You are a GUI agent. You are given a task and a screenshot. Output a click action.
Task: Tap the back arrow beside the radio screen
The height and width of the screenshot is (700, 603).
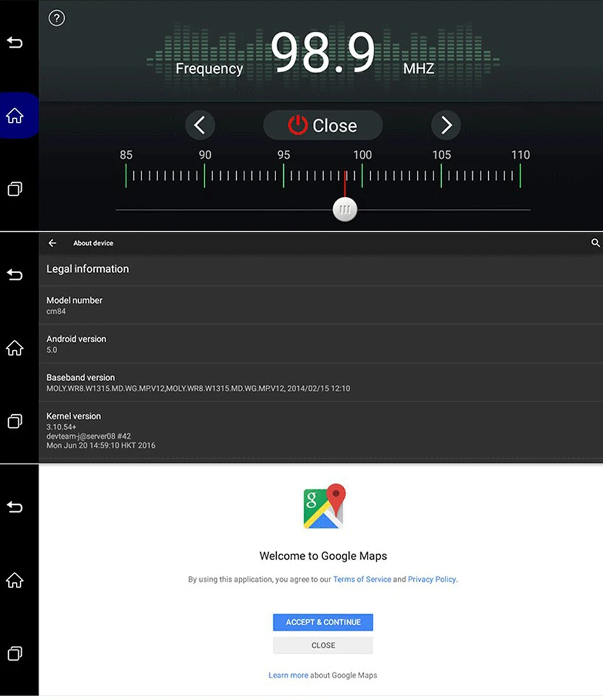click(x=15, y=43)
